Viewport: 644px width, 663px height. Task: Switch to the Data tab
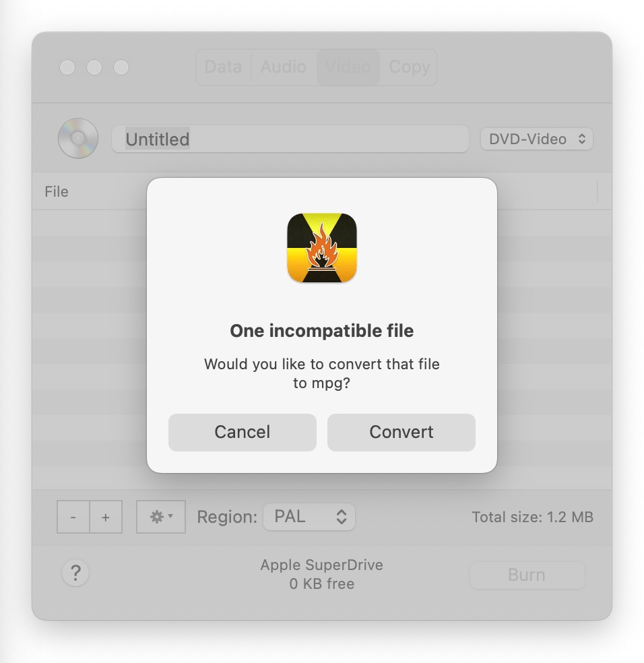223,67
